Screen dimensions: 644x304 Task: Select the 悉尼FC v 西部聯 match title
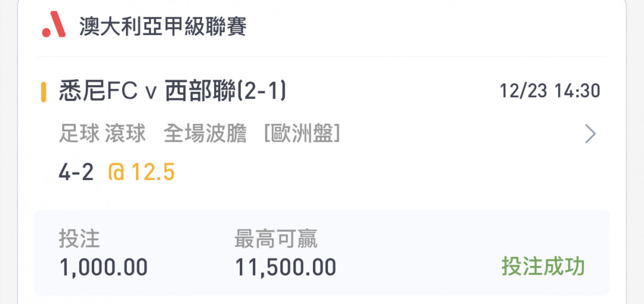pos(172,92)
